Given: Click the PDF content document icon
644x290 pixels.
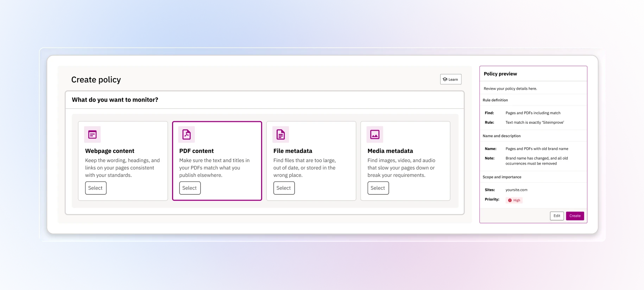Looking at the screenshot, I should click(x=187, y=134).
